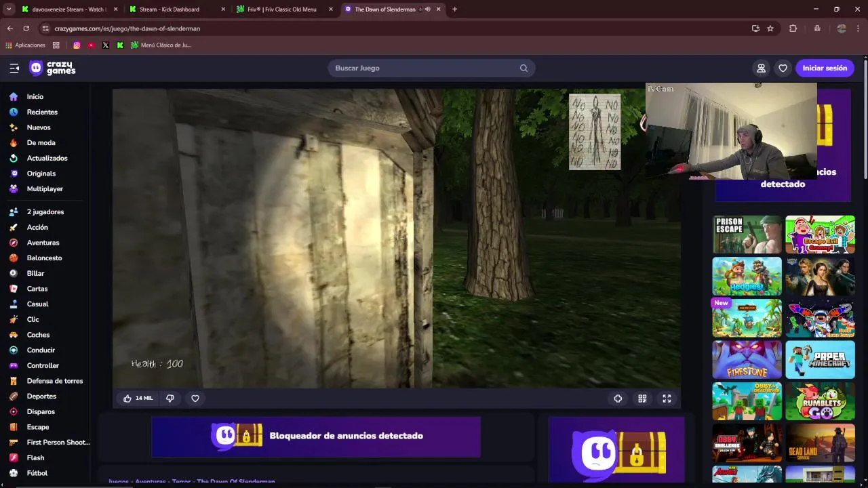868x488 pixels.
Task: Open Dead Land game thumbnail
Action: point(820,443)
